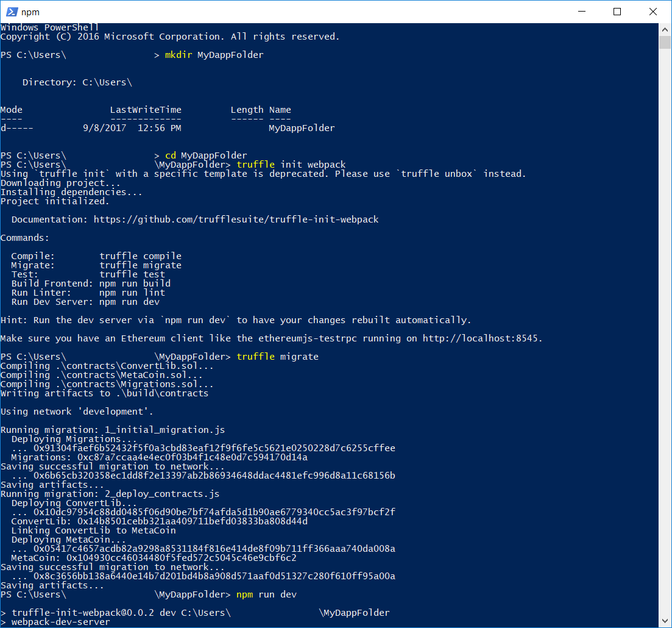
Task: Click the transaction hash starting 0x10dc97954
Action: point(214,512)
